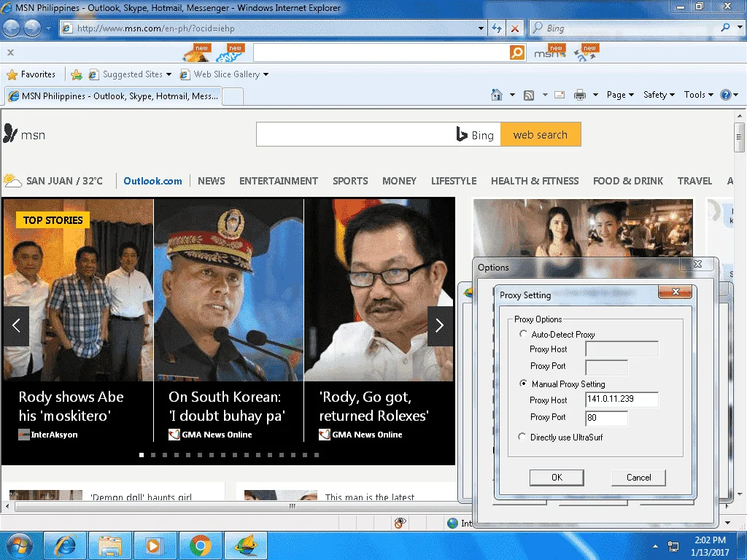Click the horizontal page scrollbar
This screenshot has width=747, height=560.
point(292,506)
